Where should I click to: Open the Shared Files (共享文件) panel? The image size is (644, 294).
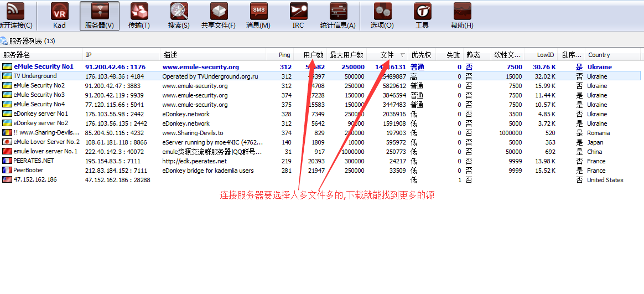click(219, 16)
